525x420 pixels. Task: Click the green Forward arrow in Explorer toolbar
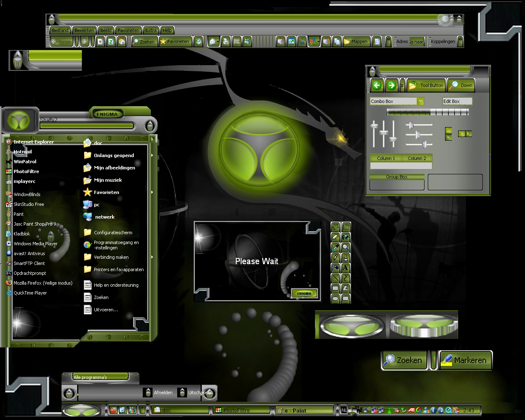click(84, 41)
